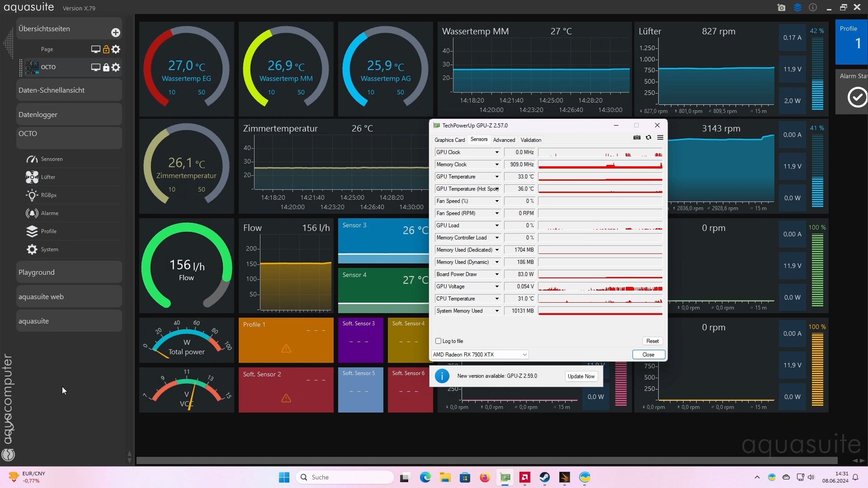
Task: Switch to Graphics Card tab
Action: coord(449,140)
